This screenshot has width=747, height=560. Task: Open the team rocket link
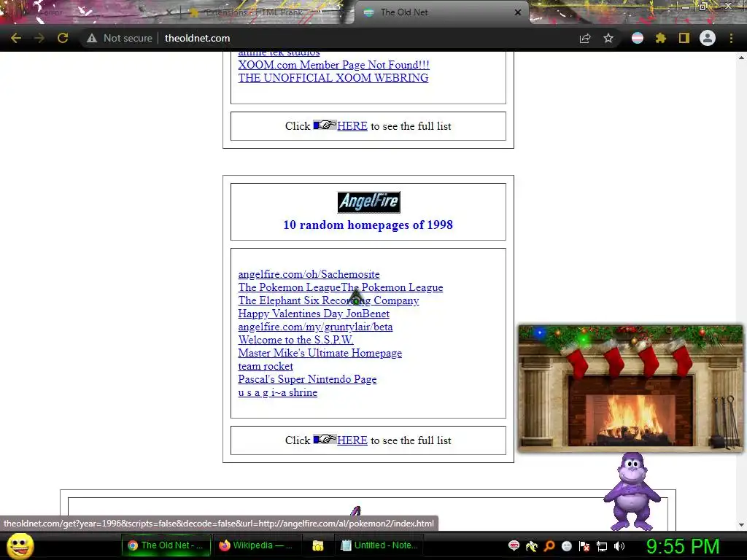click(266, 366)
